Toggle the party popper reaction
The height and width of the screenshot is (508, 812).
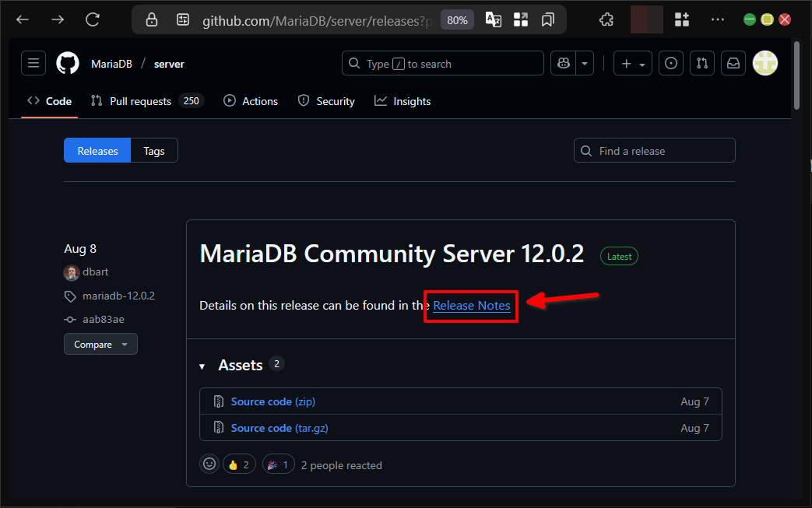point(278,464)
